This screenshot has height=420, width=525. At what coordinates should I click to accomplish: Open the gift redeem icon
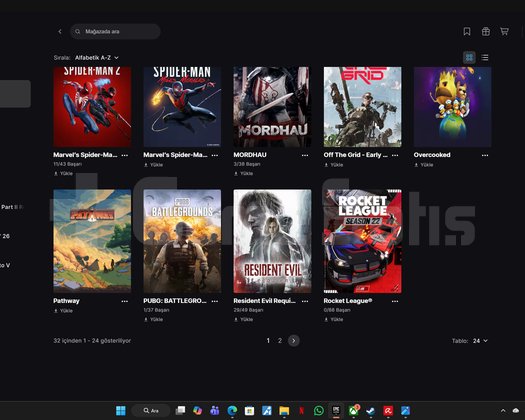[x=486, y=31]
